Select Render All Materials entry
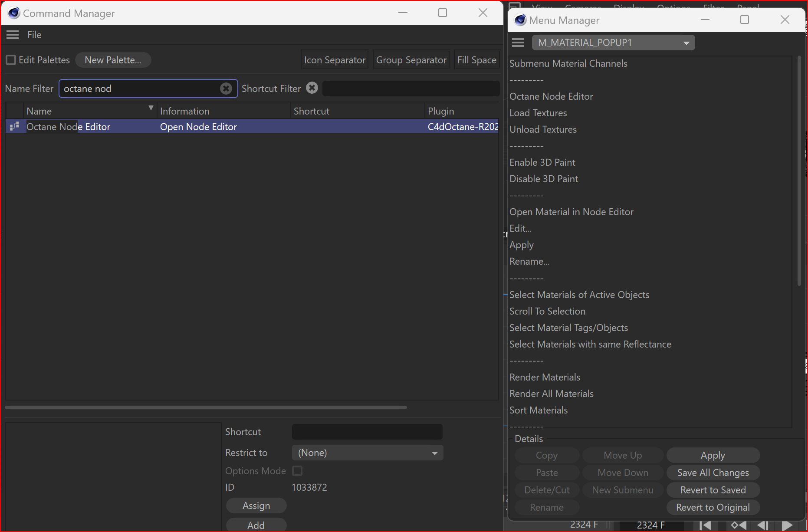 pyautogui.click(x=552, y=394)
